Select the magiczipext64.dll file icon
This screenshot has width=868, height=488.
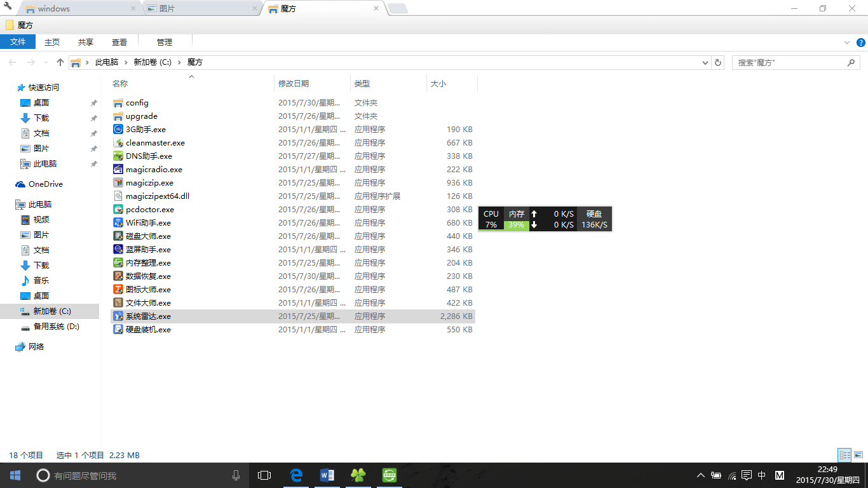click(118, 196)
